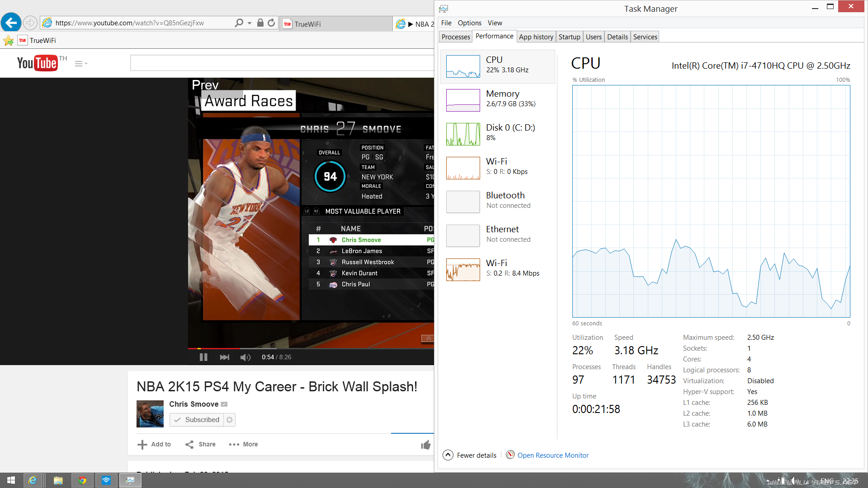
Task: Click the Share button
Action: (201, 445)
